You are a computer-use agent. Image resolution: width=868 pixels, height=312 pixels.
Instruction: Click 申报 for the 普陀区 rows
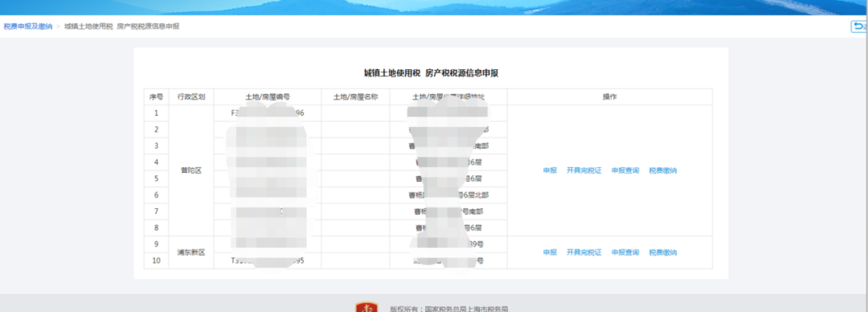coord(550,170)
